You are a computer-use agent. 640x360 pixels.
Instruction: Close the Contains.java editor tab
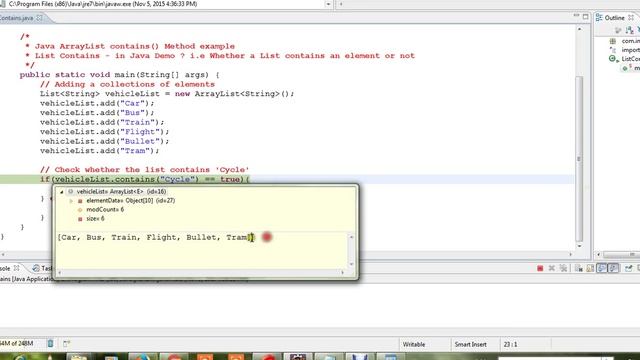coord(40,18)
